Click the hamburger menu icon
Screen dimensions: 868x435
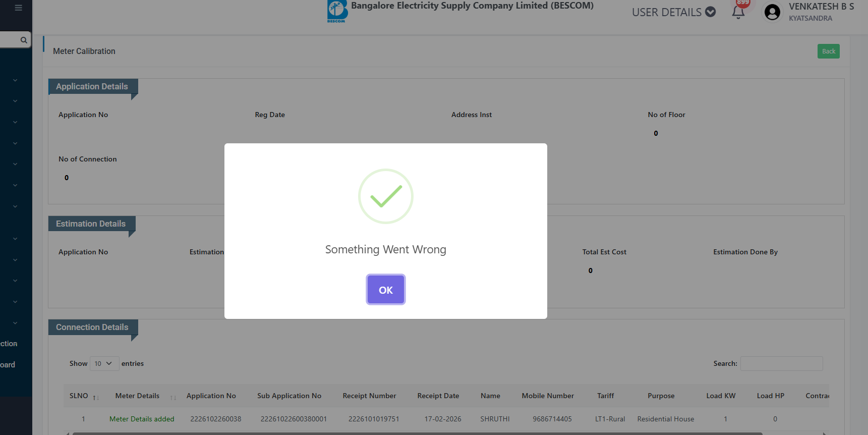point(19,8)
